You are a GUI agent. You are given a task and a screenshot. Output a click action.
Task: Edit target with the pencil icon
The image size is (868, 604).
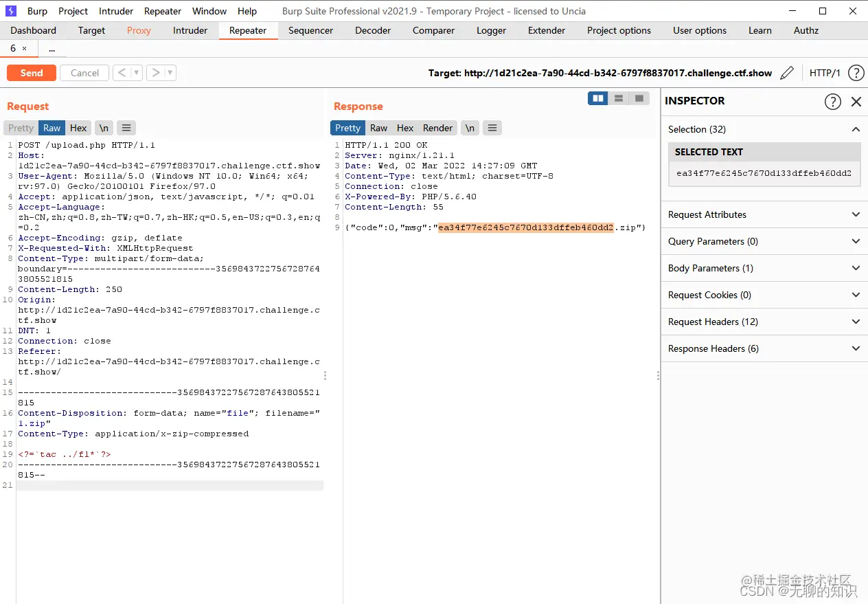(788, 73)
